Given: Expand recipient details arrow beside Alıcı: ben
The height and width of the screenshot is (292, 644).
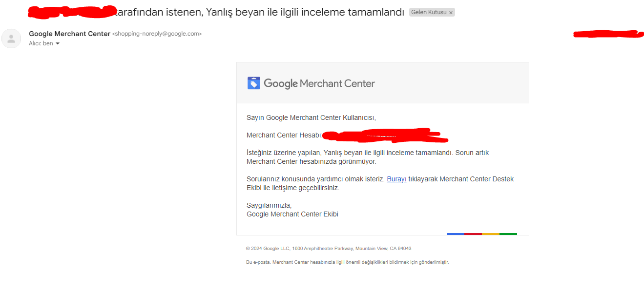Looking at the screenshot, I should tap(58, 43).
